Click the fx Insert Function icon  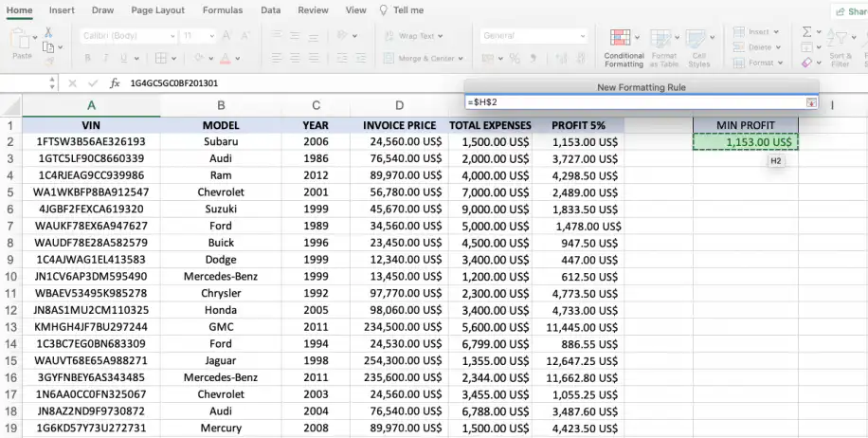[115, 83]
